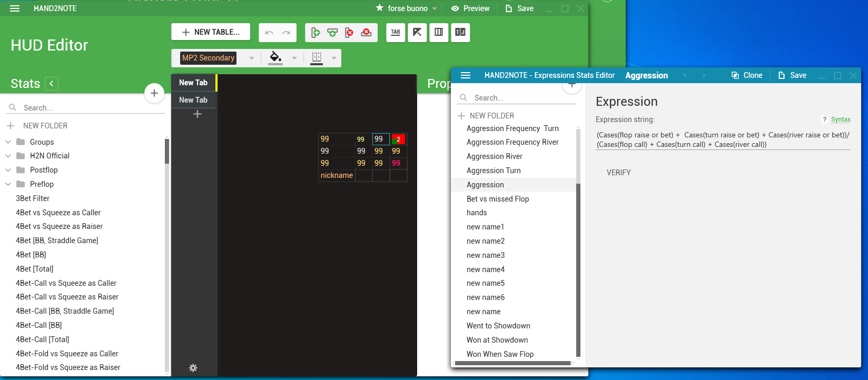Click the TJ toolbar icon
868x380 pixels.
click(460, 32)
